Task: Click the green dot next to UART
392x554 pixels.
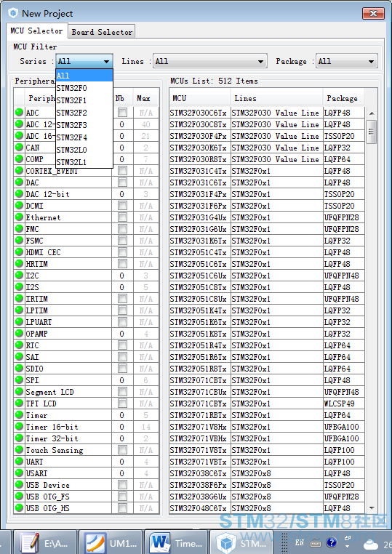Action: point(19,462)
